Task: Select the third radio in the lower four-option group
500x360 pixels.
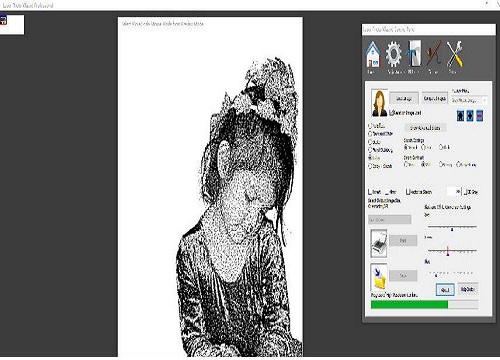Action: click(441, 164)
